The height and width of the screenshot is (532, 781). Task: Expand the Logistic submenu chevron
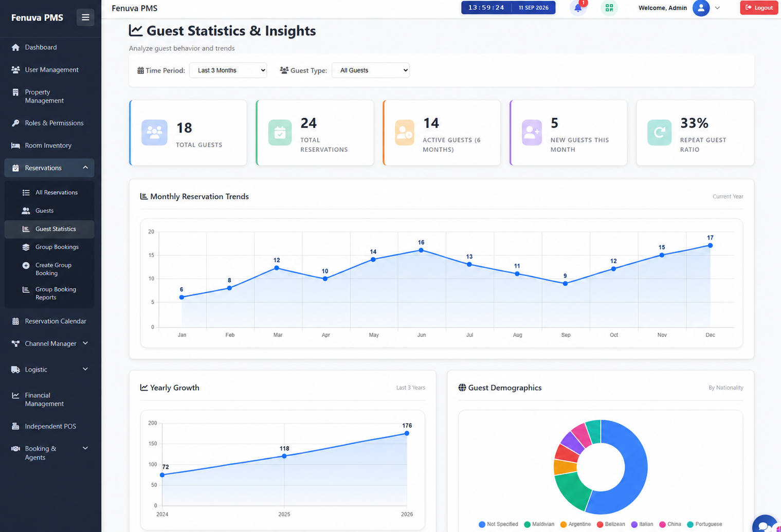click(x=85, y=369)
